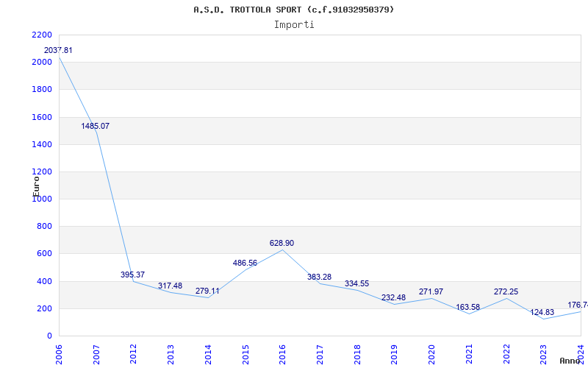Click the 2020 x-axis year label
588x368 pixels.
pyautogui.click(x=431, y=355)
